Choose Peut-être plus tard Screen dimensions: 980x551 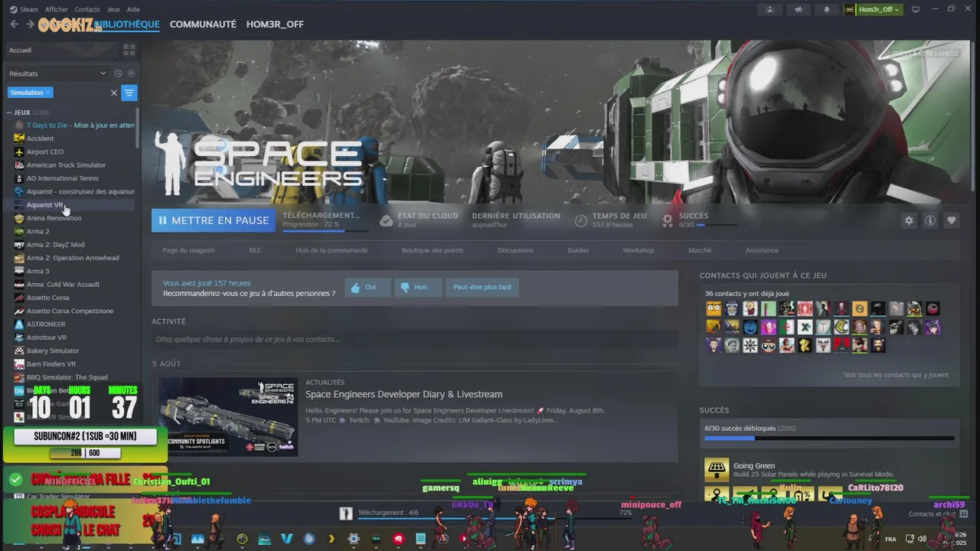[482, 287]
